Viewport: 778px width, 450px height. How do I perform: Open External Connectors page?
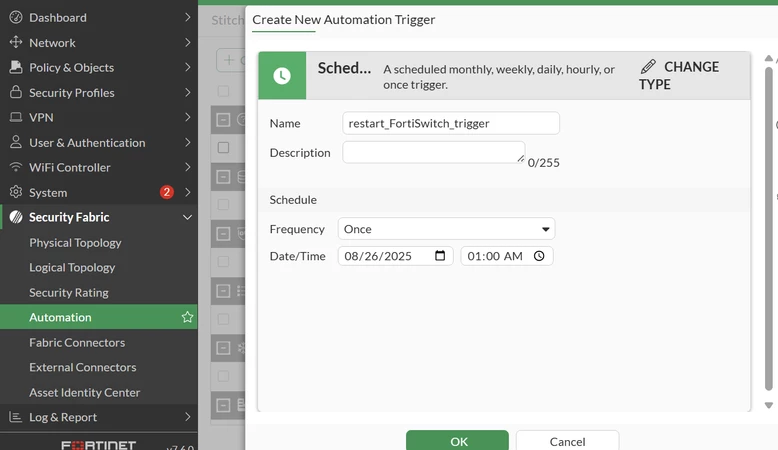82,367
